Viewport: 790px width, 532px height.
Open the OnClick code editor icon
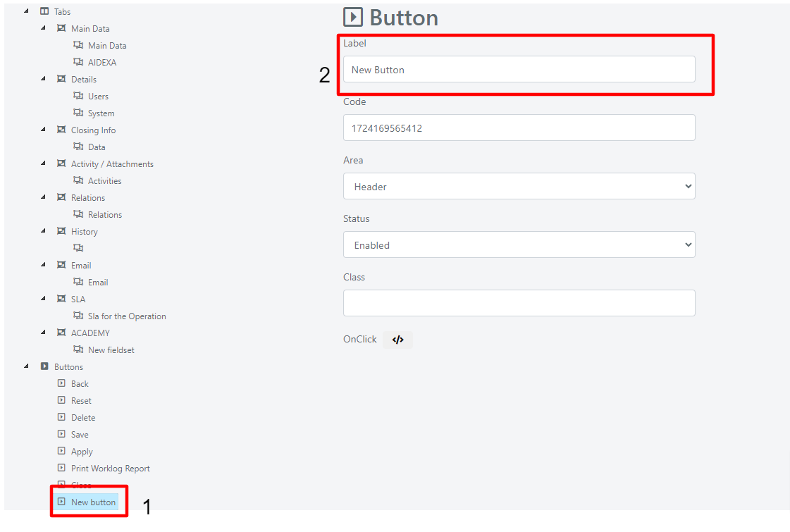click(x=397, y=340)
